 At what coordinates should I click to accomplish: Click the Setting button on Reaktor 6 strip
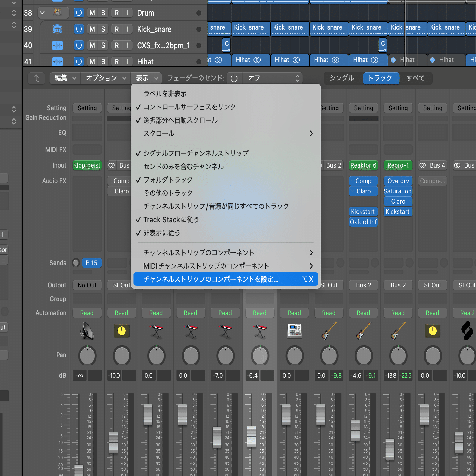coord(363,108)
